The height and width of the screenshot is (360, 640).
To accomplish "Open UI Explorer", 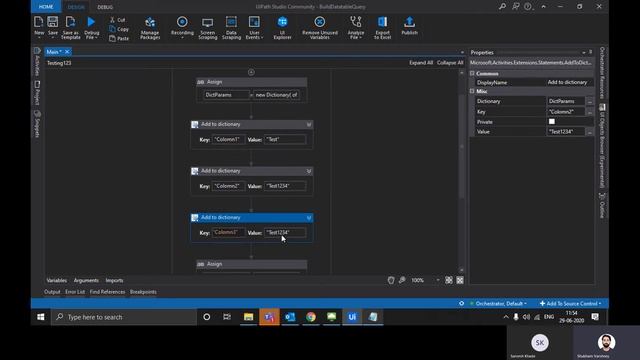I will pos(282,28).
